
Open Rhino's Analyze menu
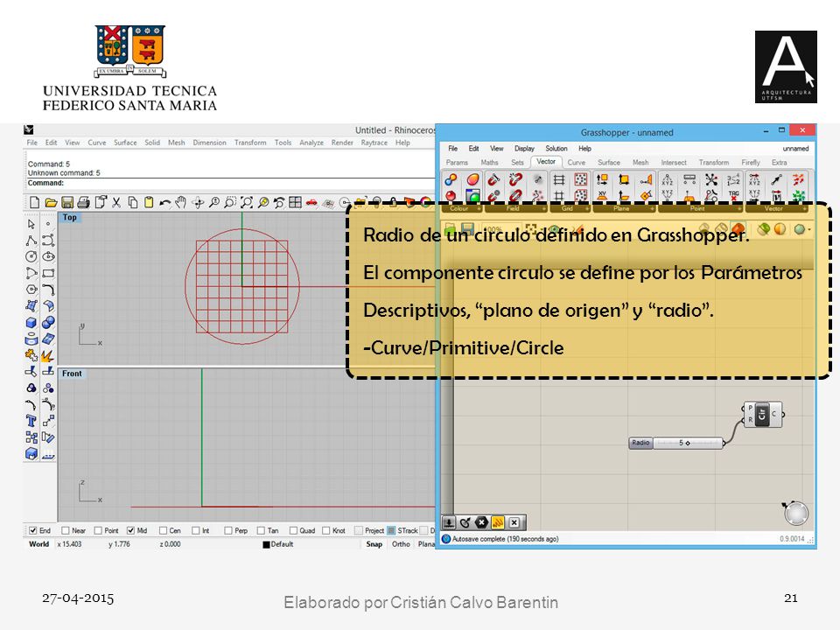tap(311, 143)
